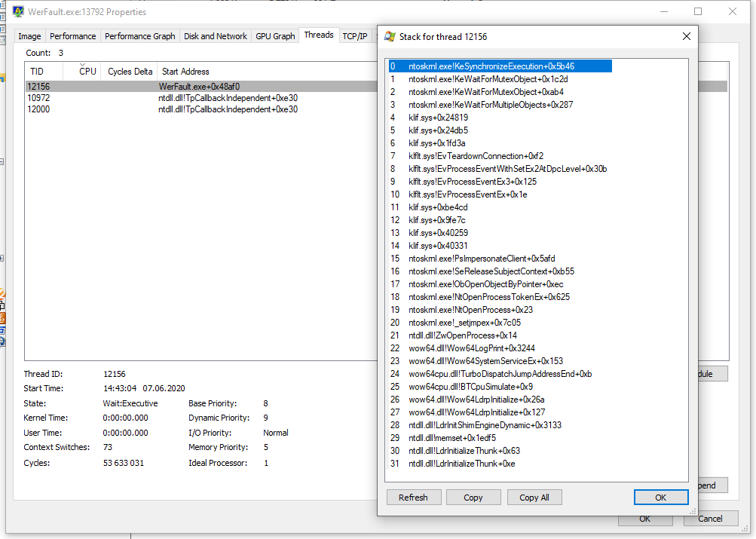The height and width of the screenshot is (539, 756).
Task: Select stack frame Wow64LdrpInitialize+0x127
Action: pyautogui.click(x=500, y=412)
